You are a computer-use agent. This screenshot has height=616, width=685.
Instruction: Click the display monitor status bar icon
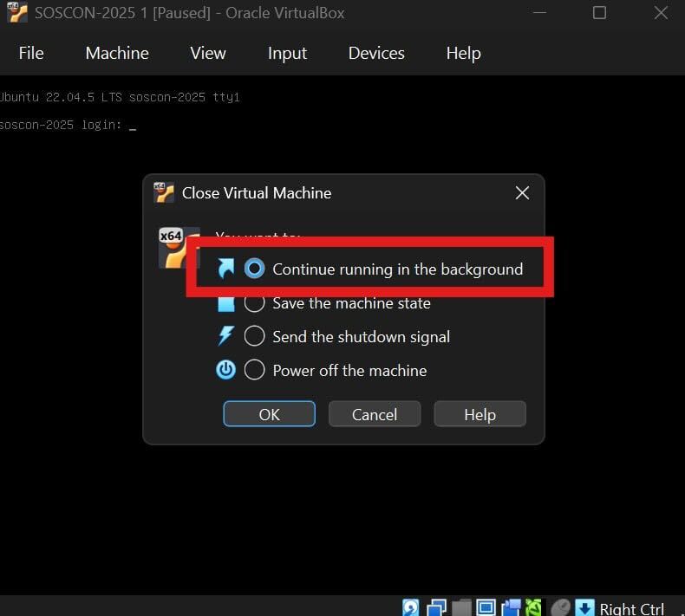[x=486, y=607]
